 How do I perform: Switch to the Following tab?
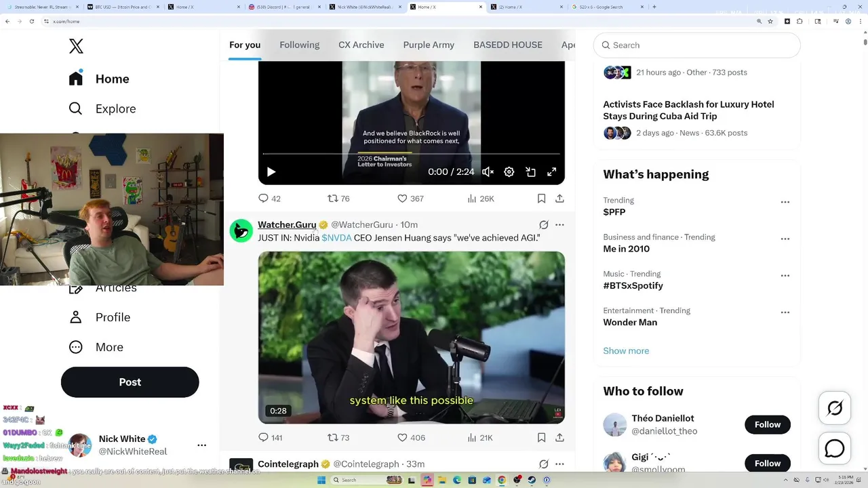pos(299,45)
